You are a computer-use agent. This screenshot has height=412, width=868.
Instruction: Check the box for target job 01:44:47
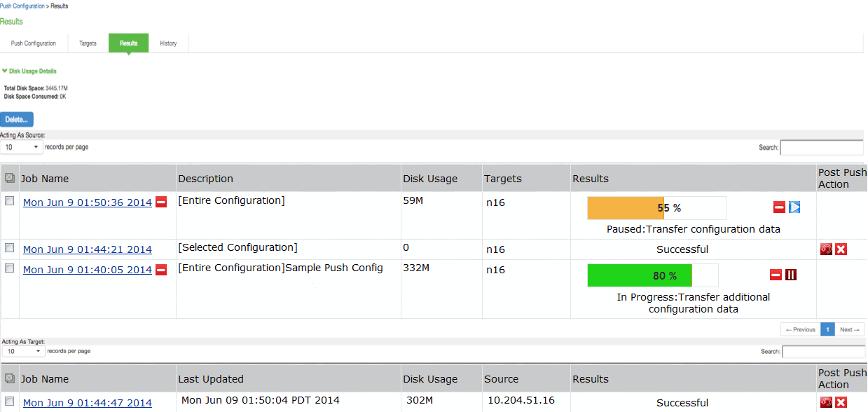[10, 401]
